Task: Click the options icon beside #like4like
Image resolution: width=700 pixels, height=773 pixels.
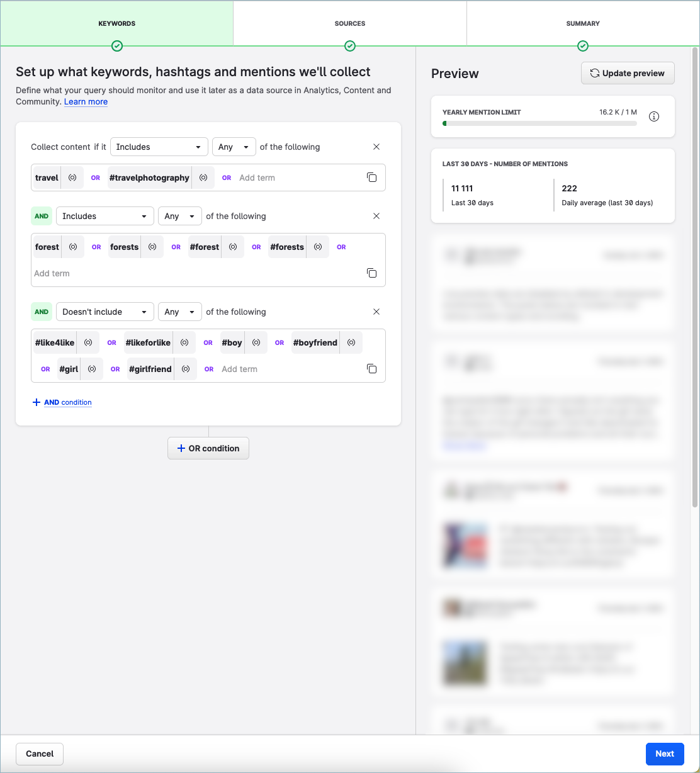Action: [88, 343]
